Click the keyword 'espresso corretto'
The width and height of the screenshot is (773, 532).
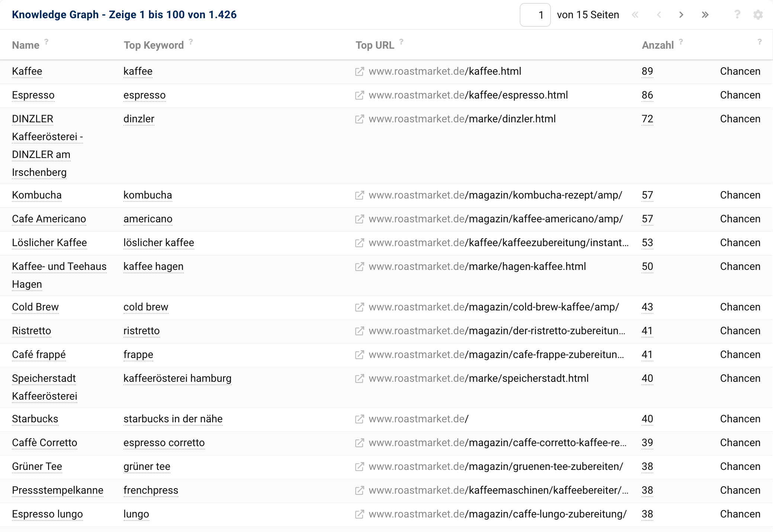(164, 443)
